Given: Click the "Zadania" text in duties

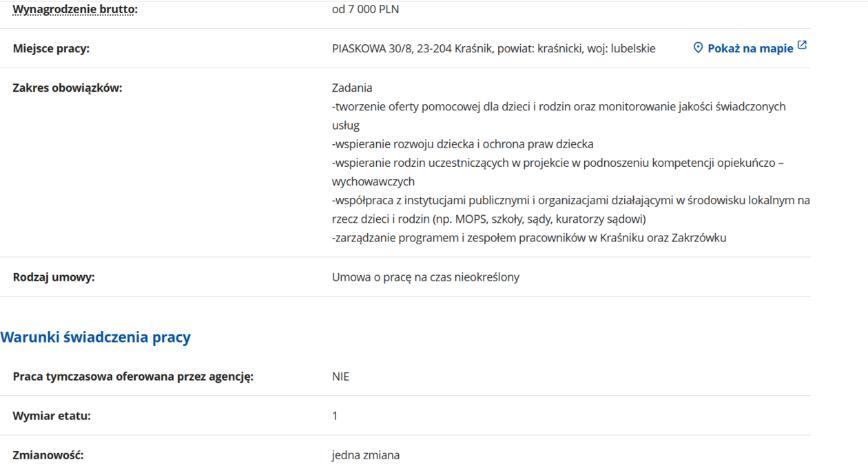Looking at the screenshot, I should click(x=352, y=88).
